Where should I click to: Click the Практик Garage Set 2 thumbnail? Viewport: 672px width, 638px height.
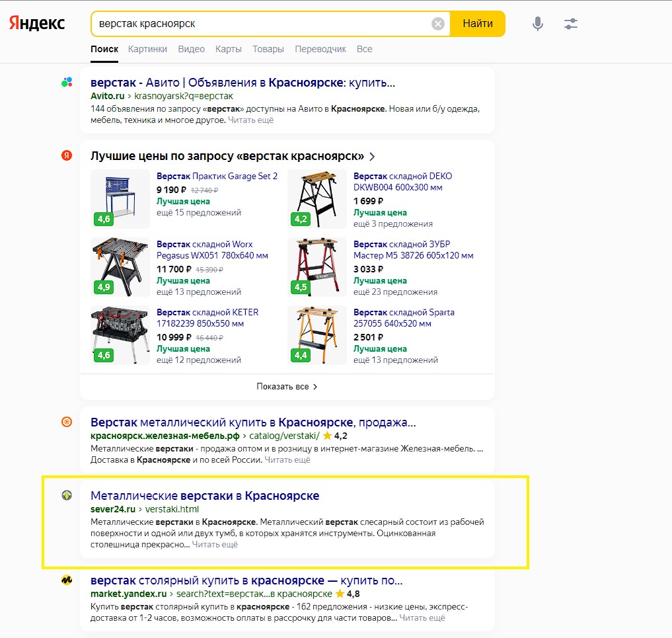[x=120, y=198]
